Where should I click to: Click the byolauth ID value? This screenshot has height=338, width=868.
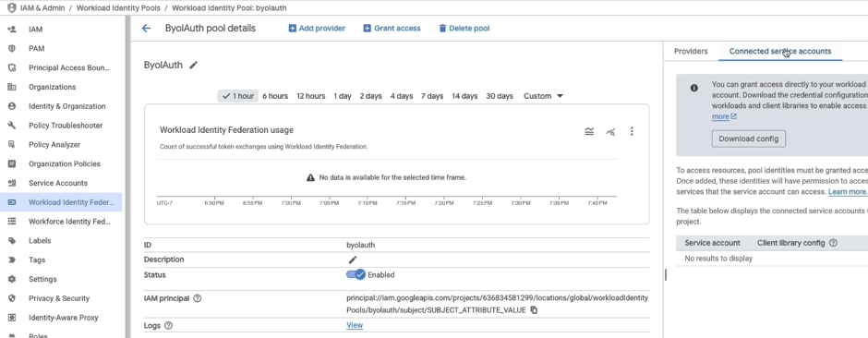click(x=360, y=245)
